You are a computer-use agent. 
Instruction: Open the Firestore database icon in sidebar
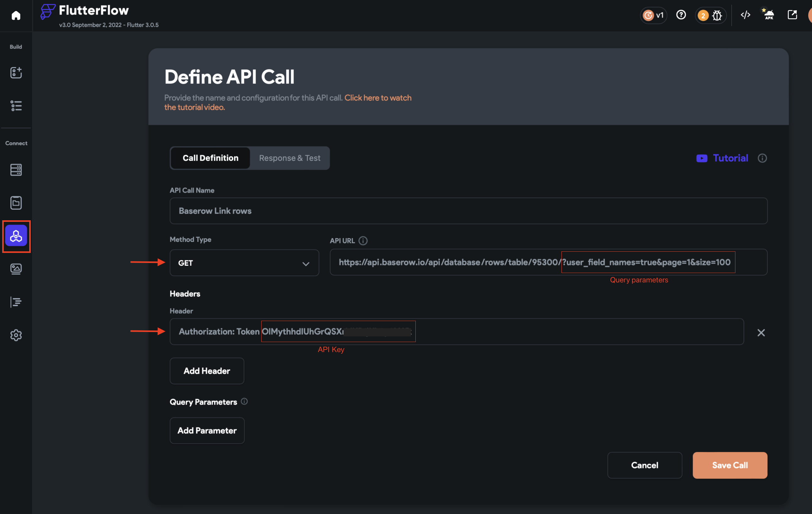(16, 170)
